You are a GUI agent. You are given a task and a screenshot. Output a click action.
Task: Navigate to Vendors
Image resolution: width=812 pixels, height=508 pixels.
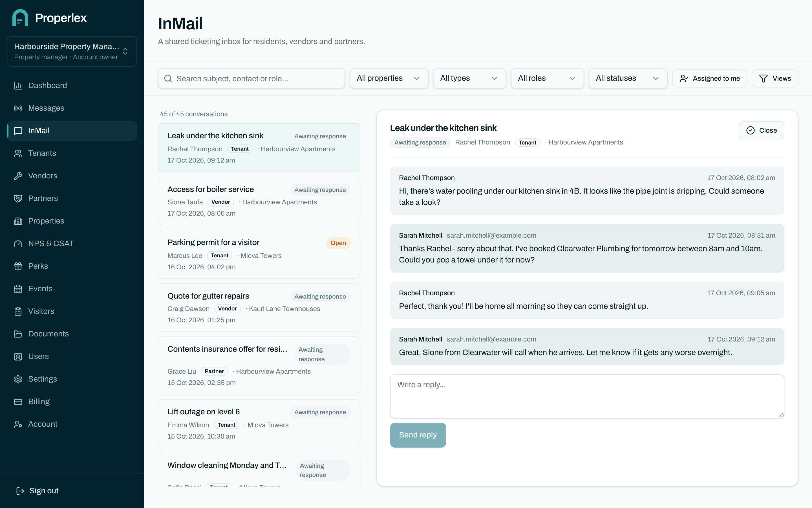tap(72, 176)
